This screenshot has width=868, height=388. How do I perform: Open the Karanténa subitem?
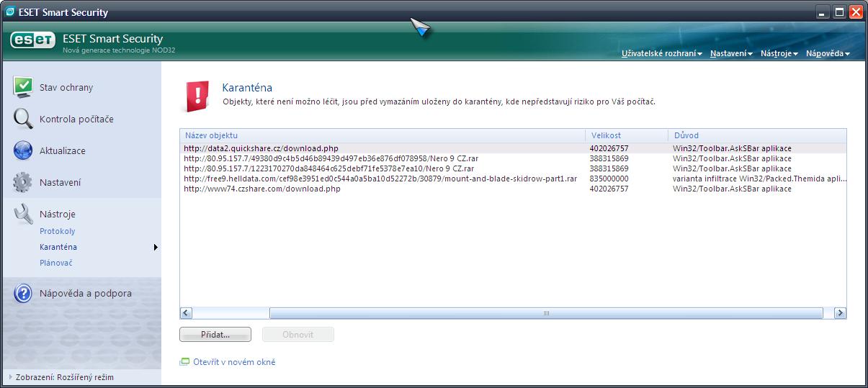pos(58,247)
